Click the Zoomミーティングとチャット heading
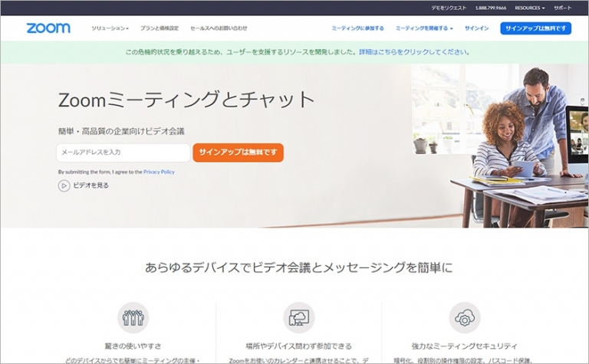Viewport: 589px width, 364px height. click(186, 100)
